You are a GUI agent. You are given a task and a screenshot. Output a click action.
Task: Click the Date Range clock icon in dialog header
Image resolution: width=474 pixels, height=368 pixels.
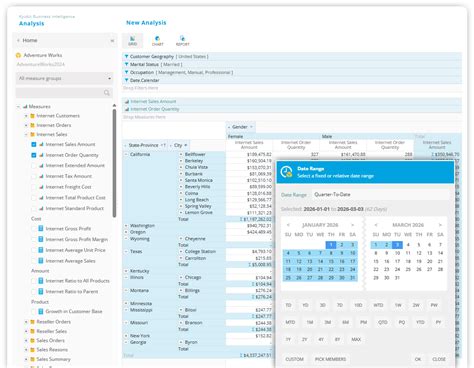(x=286, y=172)
